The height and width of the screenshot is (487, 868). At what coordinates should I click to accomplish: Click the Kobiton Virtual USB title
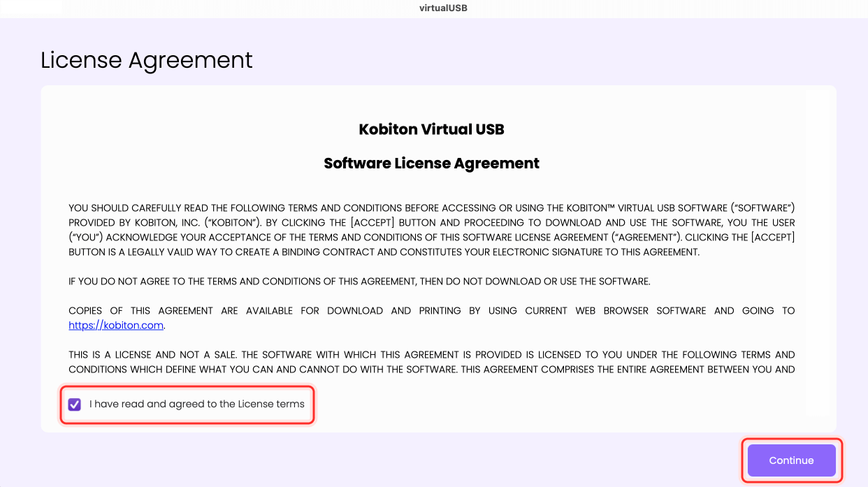pyautogui.click(x=431, y=129)
